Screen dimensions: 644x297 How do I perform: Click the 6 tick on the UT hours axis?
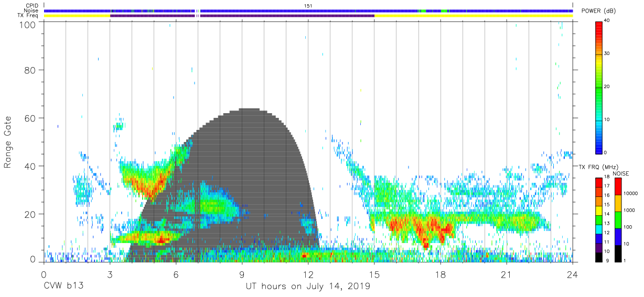pos(176,274)
